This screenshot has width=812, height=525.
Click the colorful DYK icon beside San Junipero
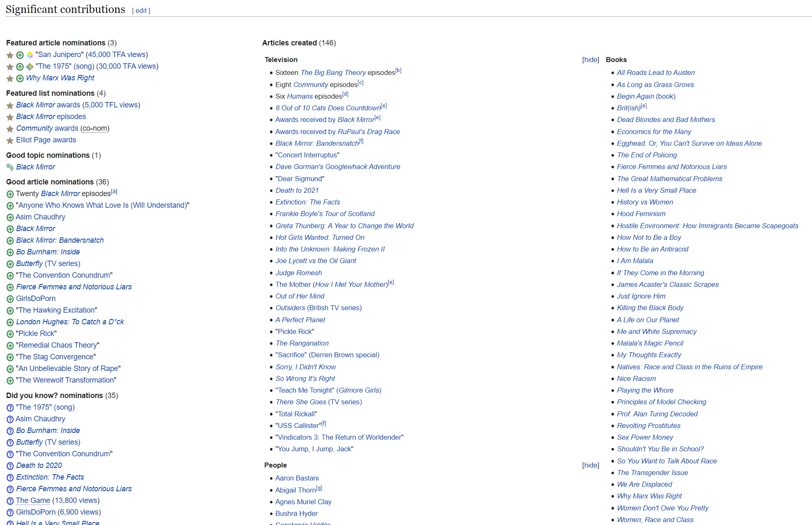[x=30, y=55]
